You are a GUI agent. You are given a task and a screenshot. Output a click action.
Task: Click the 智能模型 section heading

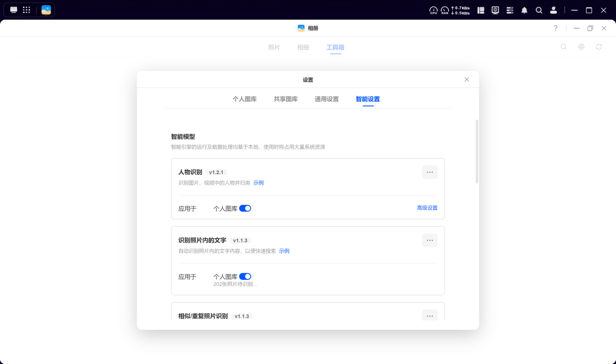point(183,137)
